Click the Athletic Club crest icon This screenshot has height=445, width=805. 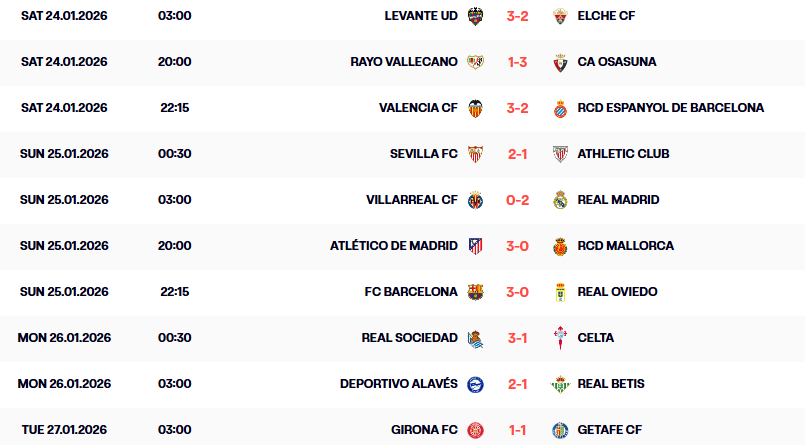(560, 154)
